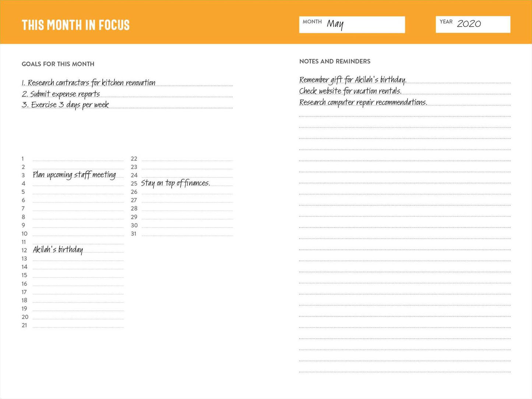532x399 pixels.
Task: Click the blank line for day 26
Action: point(187,192)
